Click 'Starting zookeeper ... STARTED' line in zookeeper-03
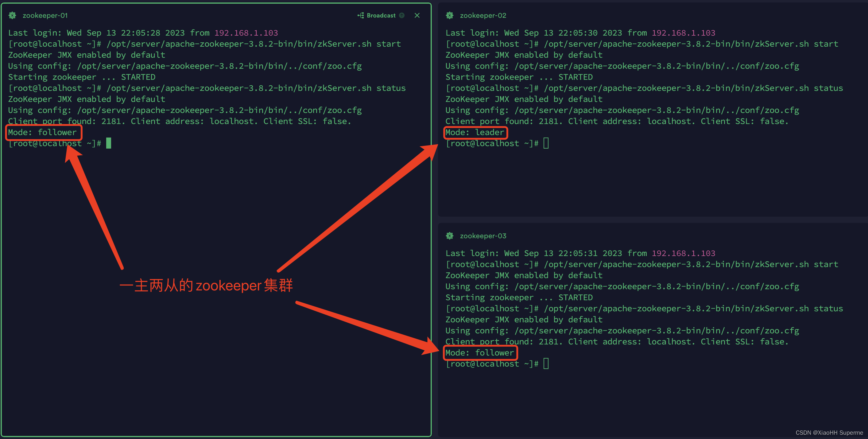 click(519, 297)
